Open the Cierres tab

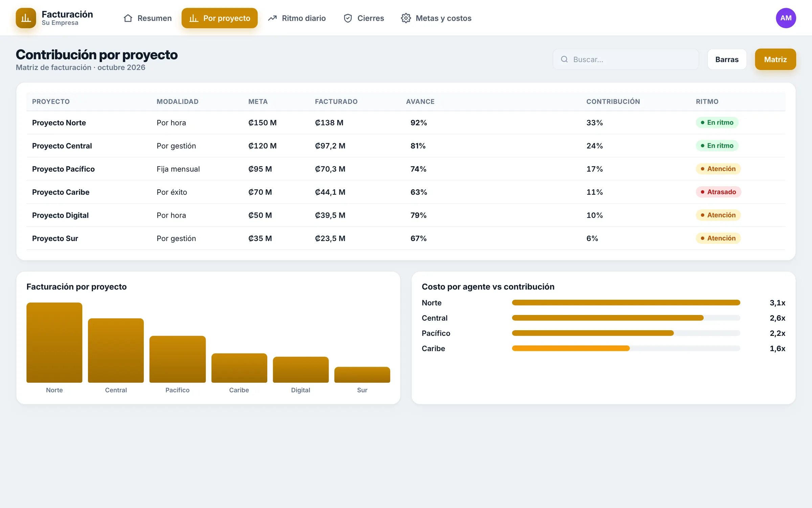tap(364, 18)
